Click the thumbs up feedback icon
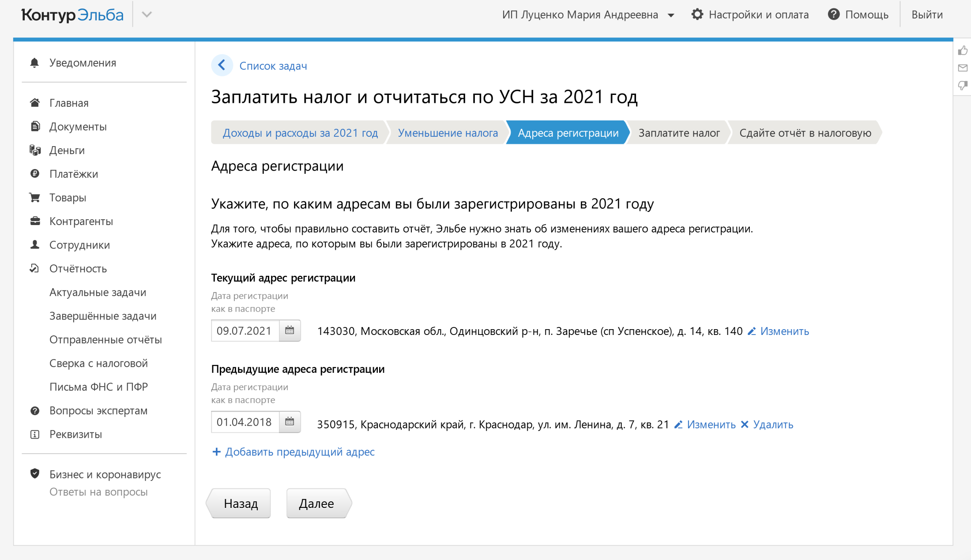Screen dimensions: 971x560 click(963, 51)
